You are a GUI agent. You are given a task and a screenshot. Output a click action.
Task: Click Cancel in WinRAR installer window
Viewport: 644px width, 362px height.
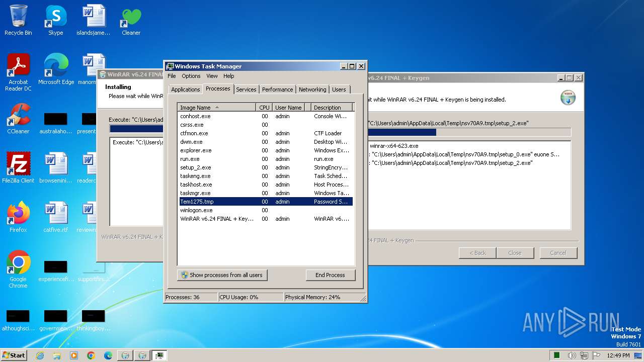click(x=558, y=253)
